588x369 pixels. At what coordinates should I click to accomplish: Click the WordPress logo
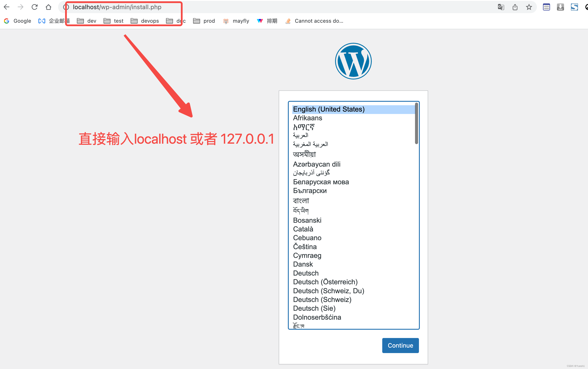pyautogui.click(x=353, y=61)
